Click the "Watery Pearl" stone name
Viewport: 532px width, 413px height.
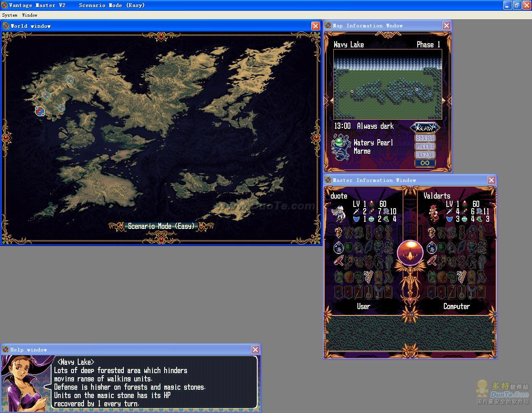click(373, 143)
